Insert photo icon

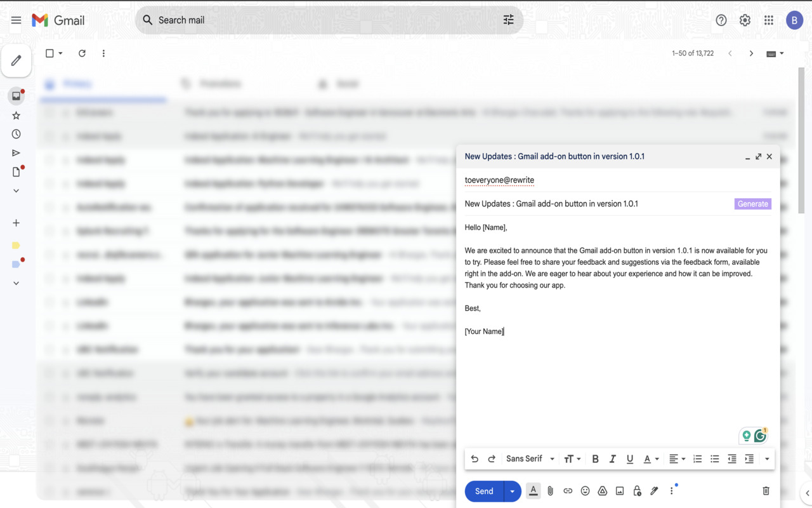620,491
